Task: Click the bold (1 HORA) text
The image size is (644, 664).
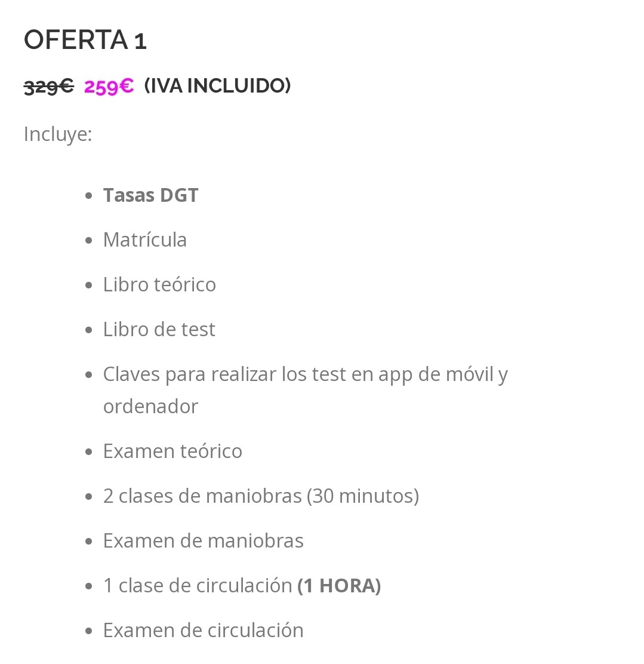Action: click(x=339, y=586)
